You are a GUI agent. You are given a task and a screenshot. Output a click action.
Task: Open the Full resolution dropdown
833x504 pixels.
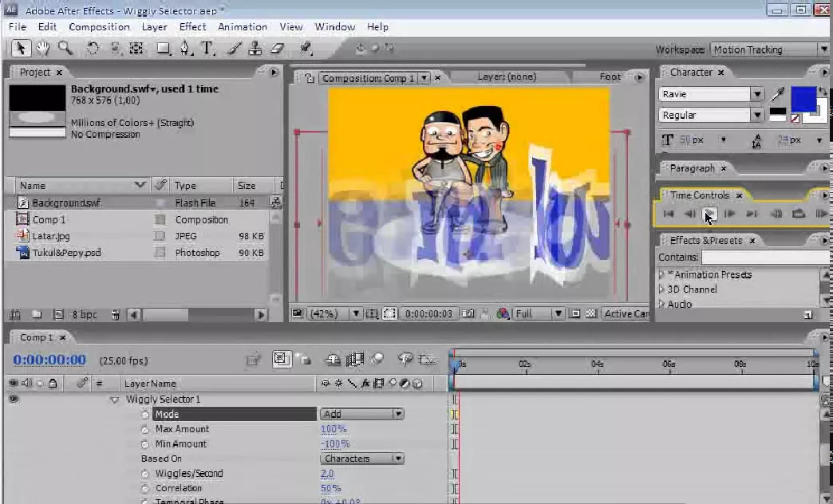pos(558,314)
